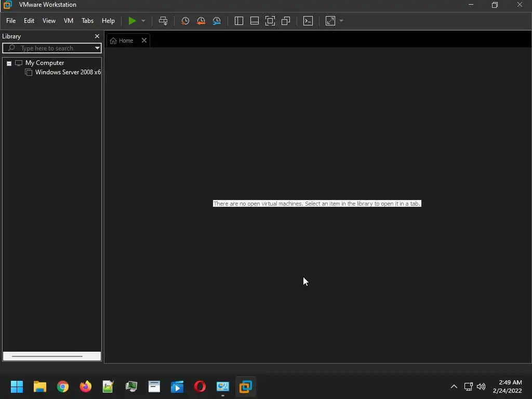Close the Home tab

(144, 41)
